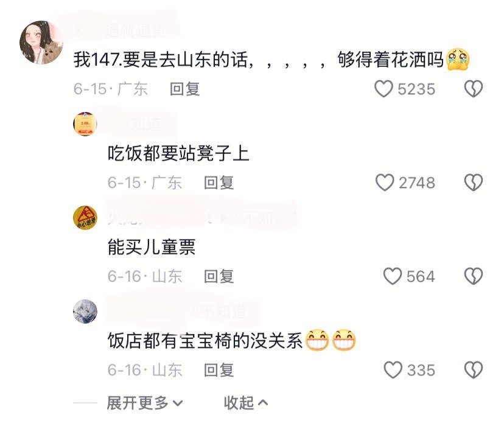
Task: Expand more replies with 展开更多
Action: coord(145,402)
